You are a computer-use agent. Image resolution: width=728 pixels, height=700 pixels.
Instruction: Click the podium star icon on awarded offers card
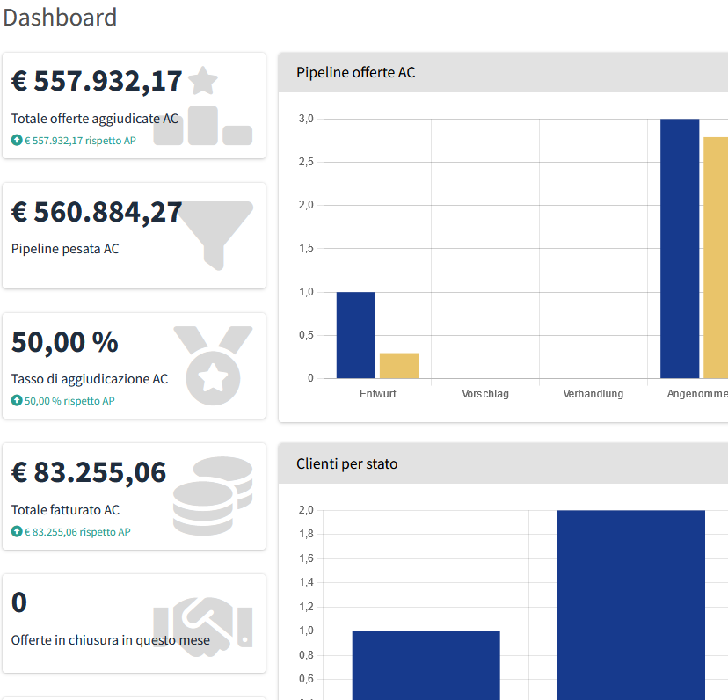[203, 106]
